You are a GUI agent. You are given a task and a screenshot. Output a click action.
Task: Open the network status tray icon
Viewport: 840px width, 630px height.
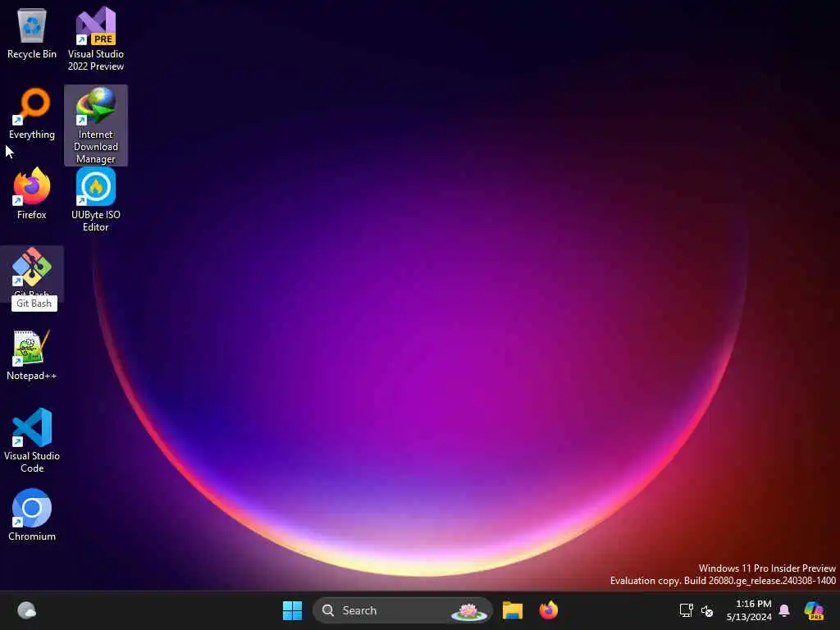687,610
